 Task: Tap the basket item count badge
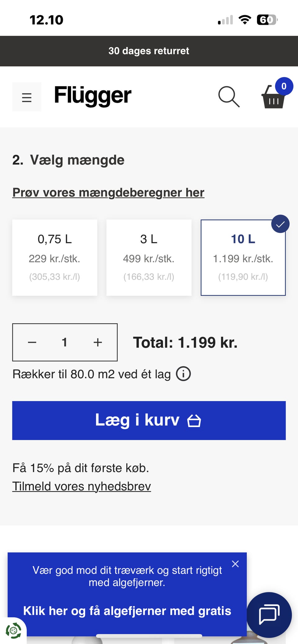click(284, 86)
